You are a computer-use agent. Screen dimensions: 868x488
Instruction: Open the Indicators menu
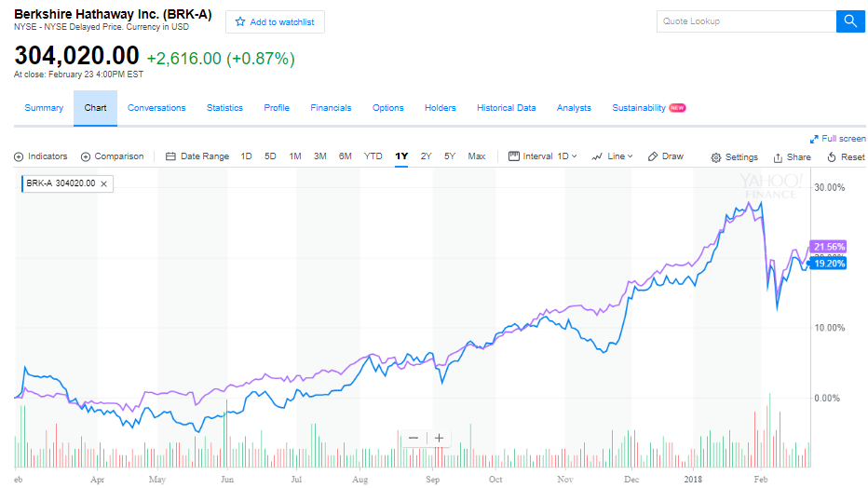(x=41, y=156)
